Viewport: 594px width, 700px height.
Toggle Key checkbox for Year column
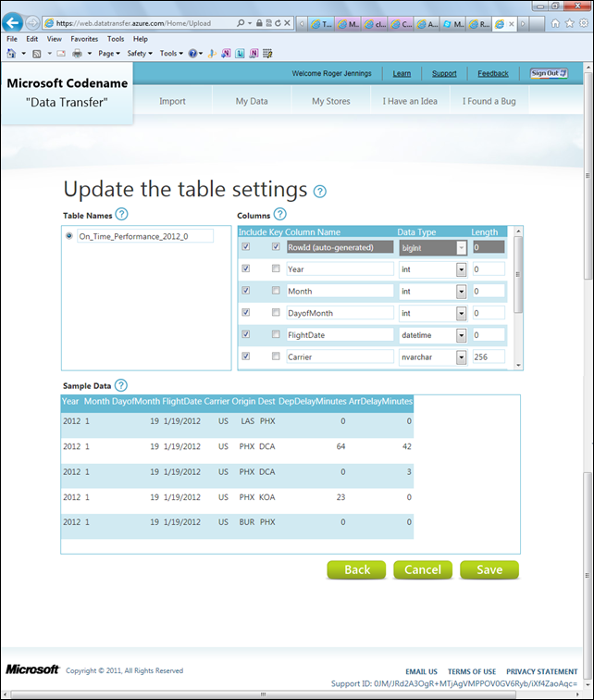[276, 269]
